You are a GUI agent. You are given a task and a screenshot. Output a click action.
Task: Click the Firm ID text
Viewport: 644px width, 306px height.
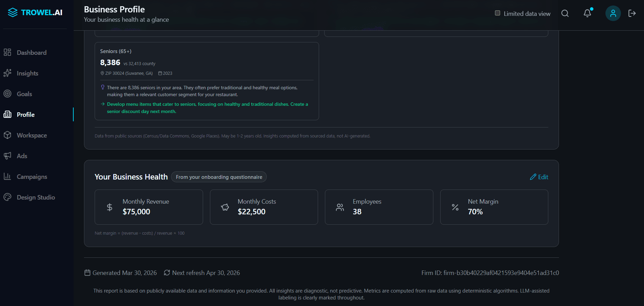click(490, 273)
